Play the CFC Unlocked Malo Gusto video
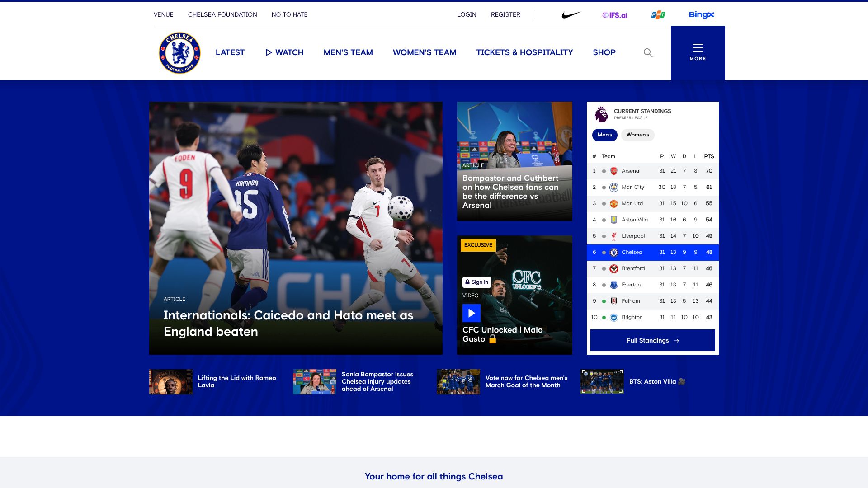 pos(471,313)
